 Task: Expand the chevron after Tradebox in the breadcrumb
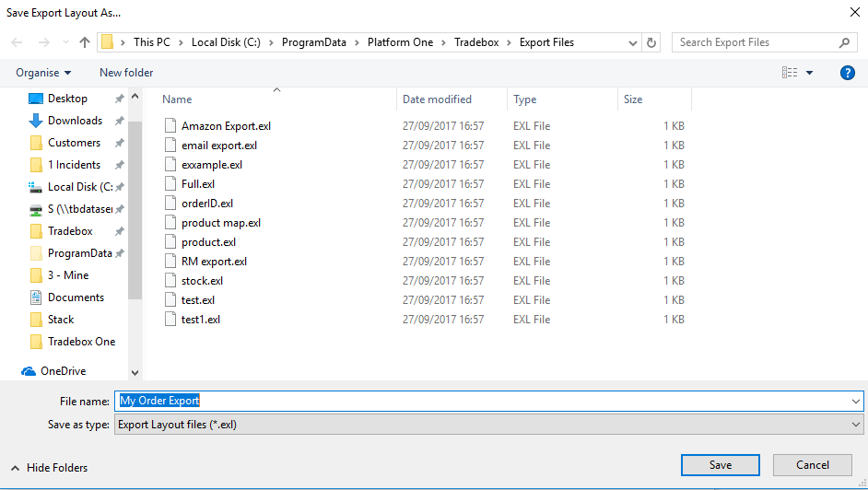click(x=510, y=42)
